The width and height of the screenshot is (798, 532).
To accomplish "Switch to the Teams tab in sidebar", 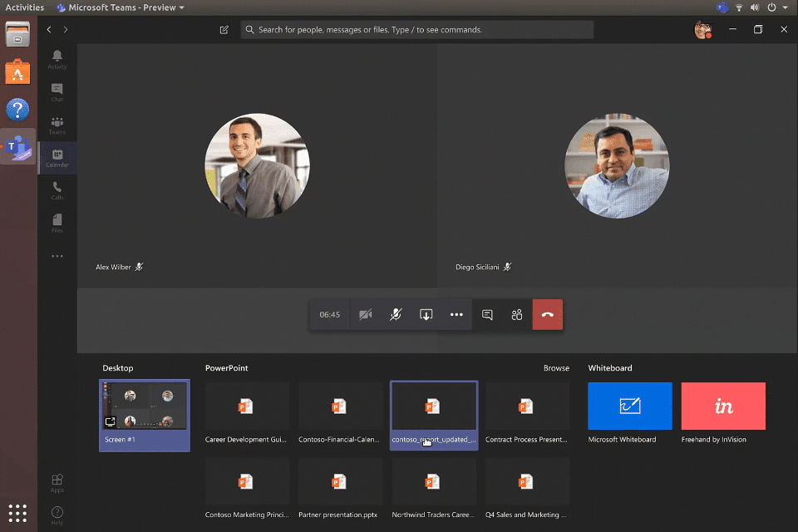I will (57, 126).
